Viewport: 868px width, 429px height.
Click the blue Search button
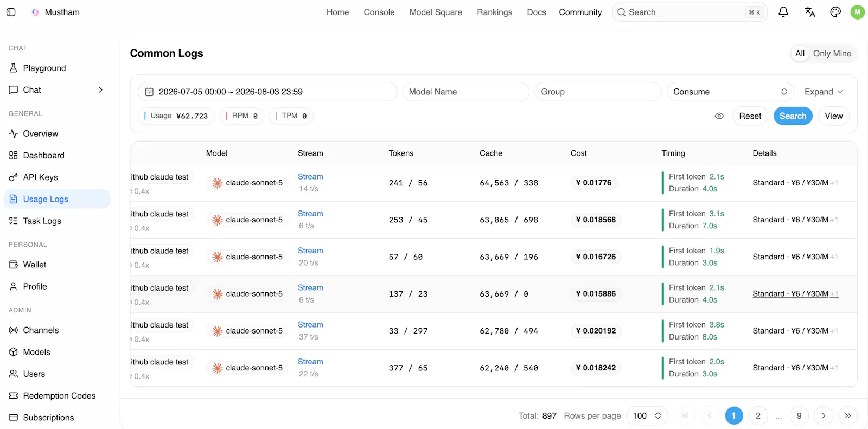(x=793, y=116)
